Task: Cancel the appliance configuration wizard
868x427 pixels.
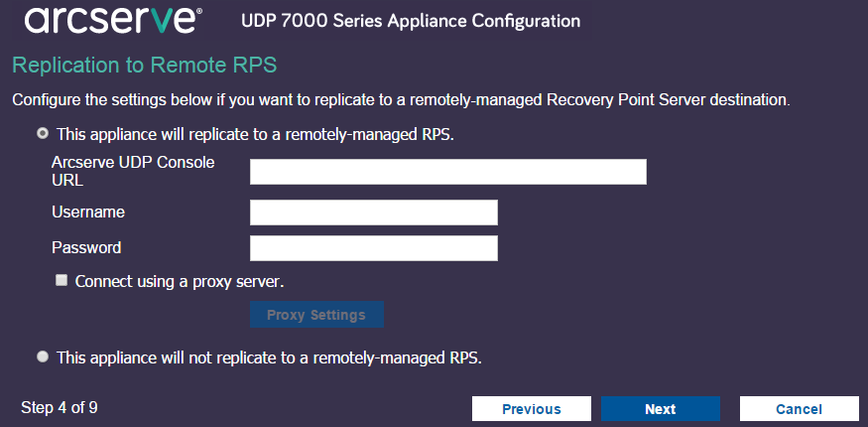Action: 799,409
